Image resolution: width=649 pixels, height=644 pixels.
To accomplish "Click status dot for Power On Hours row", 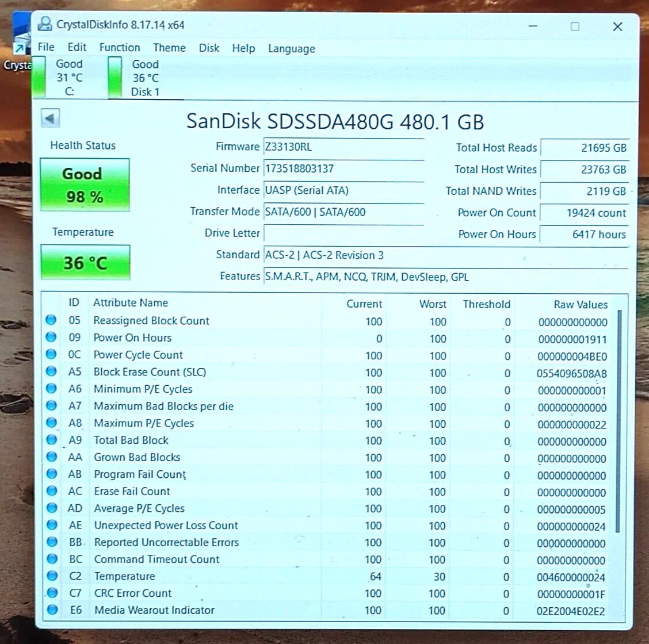I will pyautogui.click(x=51, y=337).
